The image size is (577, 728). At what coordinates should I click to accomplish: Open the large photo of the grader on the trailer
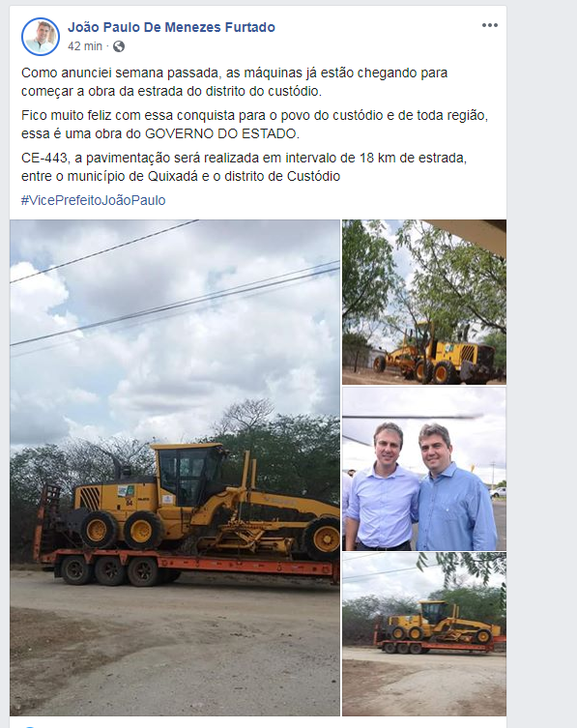[x=175, y=468]
